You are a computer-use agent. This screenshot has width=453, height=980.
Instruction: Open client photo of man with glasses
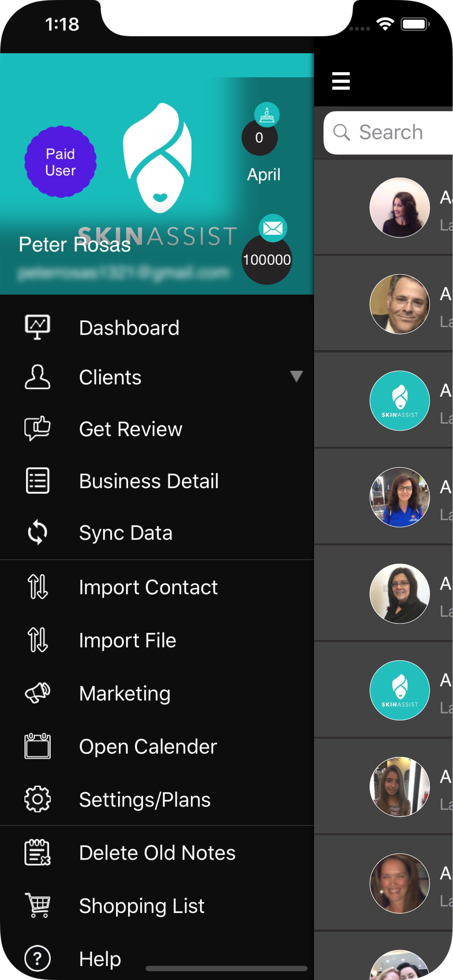[x=399, y=304]
